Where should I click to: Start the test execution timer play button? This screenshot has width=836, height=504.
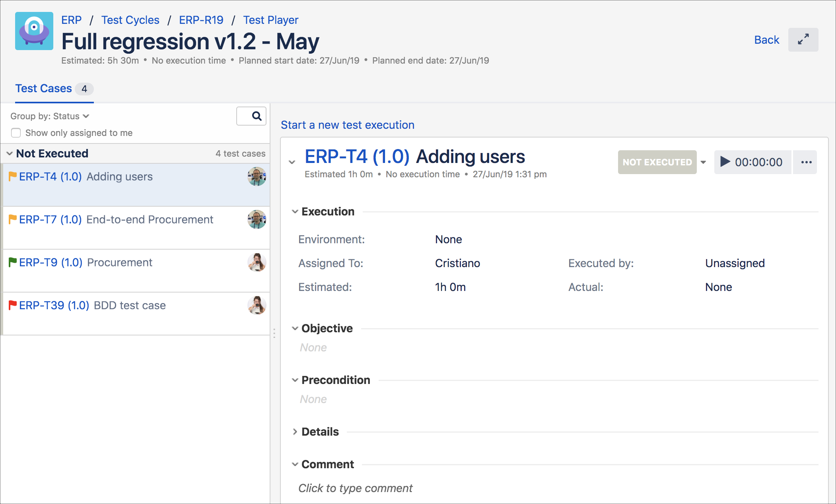click(x=725, y=162)
